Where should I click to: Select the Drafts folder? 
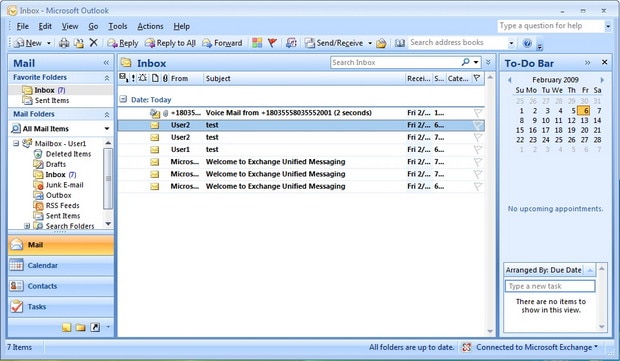[56, 164]
